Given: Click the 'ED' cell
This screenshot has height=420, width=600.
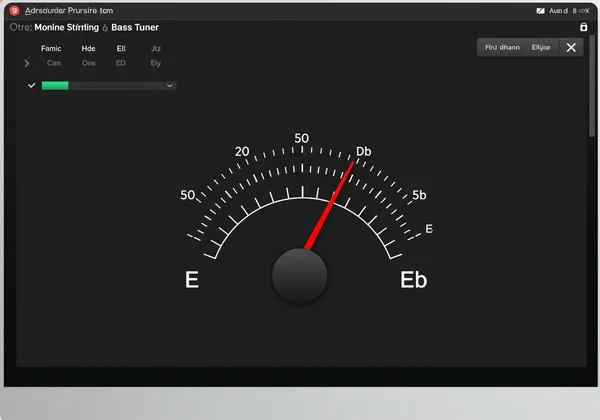Looking at the screenshot, I should coord(121,63).
